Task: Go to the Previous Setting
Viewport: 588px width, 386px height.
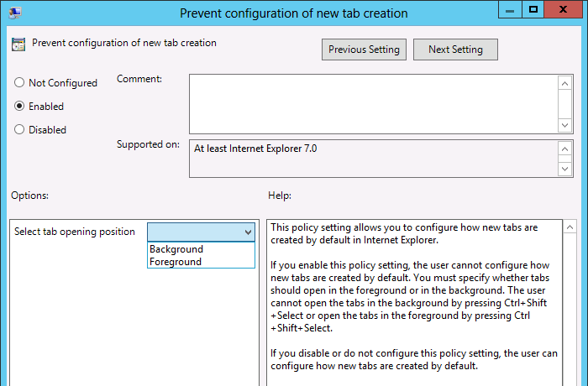Action: point(365,50)
